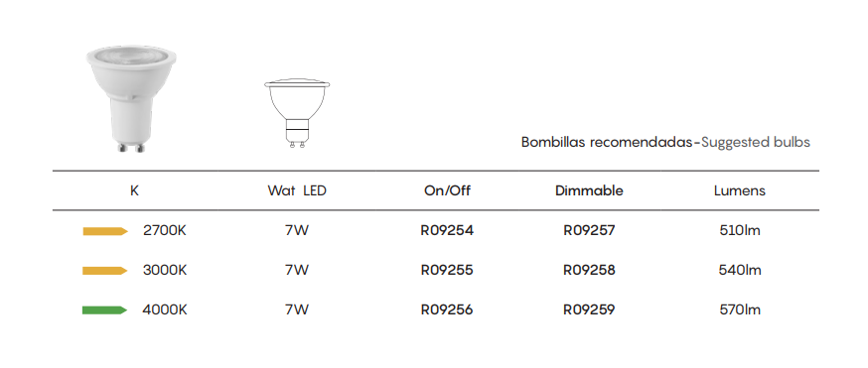Select the Wat LED column header
Image resolution: width=868 pixels, height=368 pixels.
[x=297, y=191]
